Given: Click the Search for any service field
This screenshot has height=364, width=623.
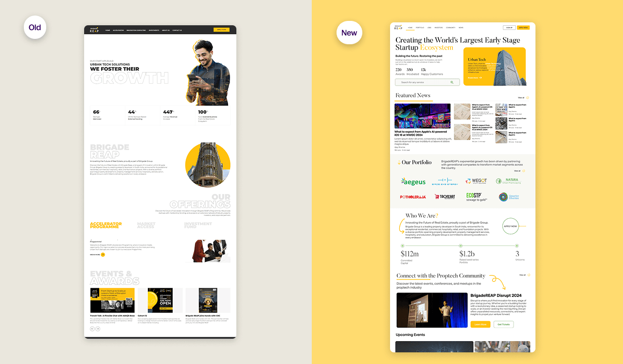Looking at the screenshot, I should pyautogui.click(x=427, y=83).
